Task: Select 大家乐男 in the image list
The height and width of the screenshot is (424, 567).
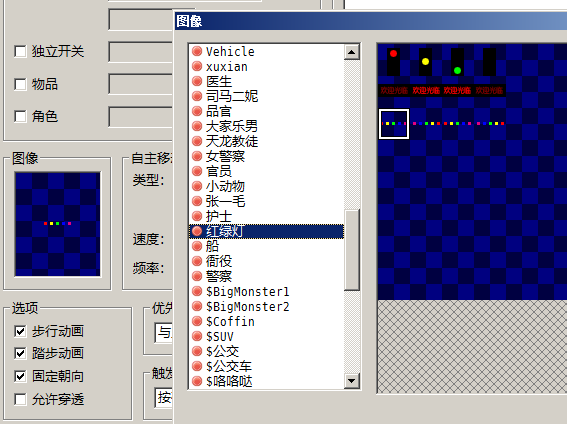Action: point(267,127)
